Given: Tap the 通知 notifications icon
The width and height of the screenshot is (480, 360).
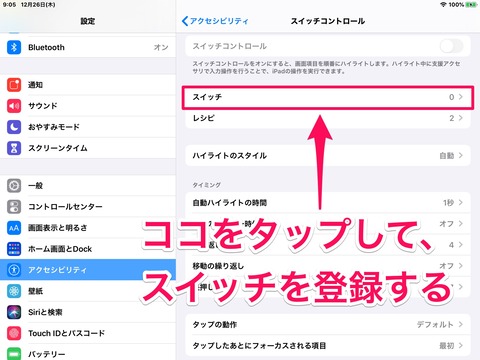Looking at the screenshot, I should (x=14, y=85).
